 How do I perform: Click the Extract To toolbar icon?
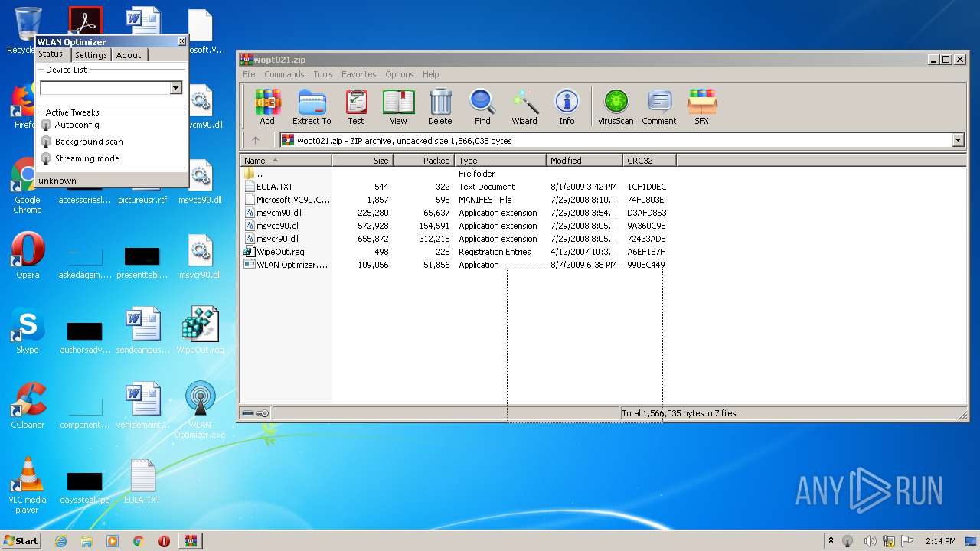click(312, 107)
